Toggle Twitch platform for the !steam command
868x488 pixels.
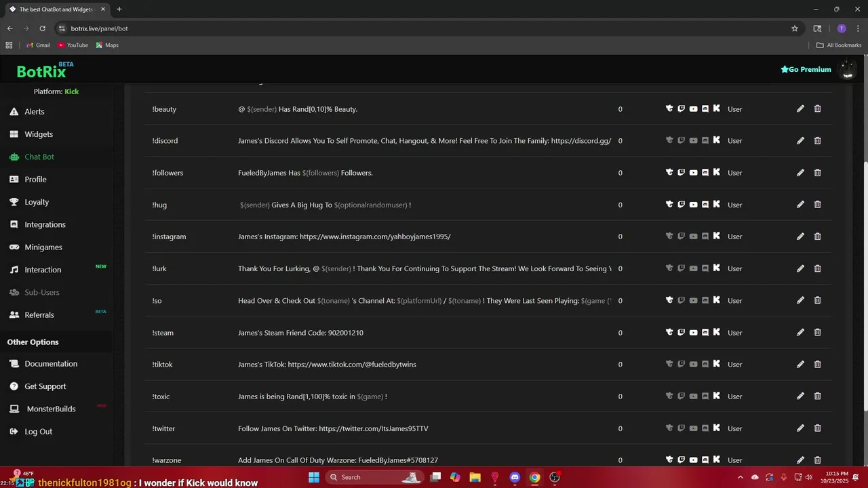coord(682,332)
